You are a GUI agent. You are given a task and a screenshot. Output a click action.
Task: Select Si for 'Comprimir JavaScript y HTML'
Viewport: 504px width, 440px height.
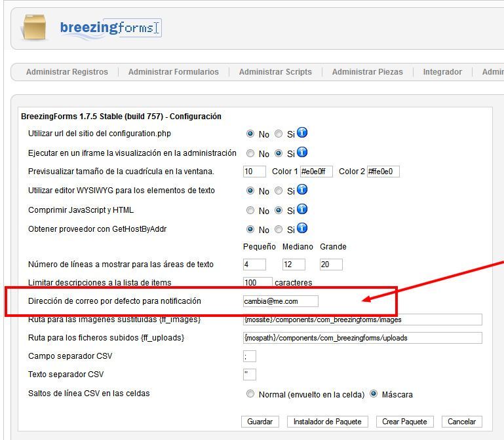[x=279, y=210]
